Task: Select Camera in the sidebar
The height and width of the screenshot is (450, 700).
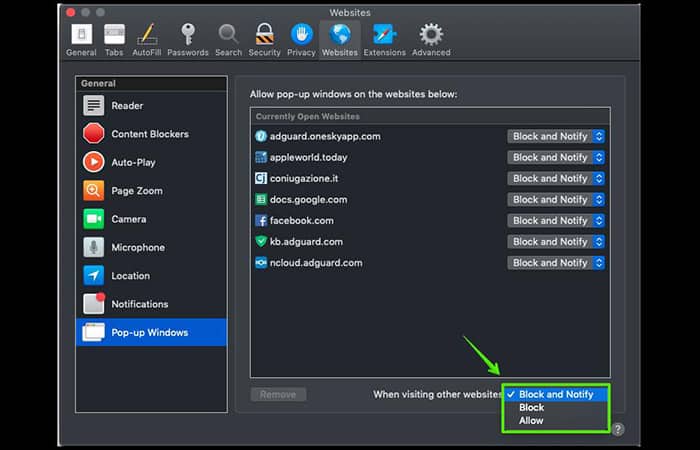Action: tap(151, 219)
